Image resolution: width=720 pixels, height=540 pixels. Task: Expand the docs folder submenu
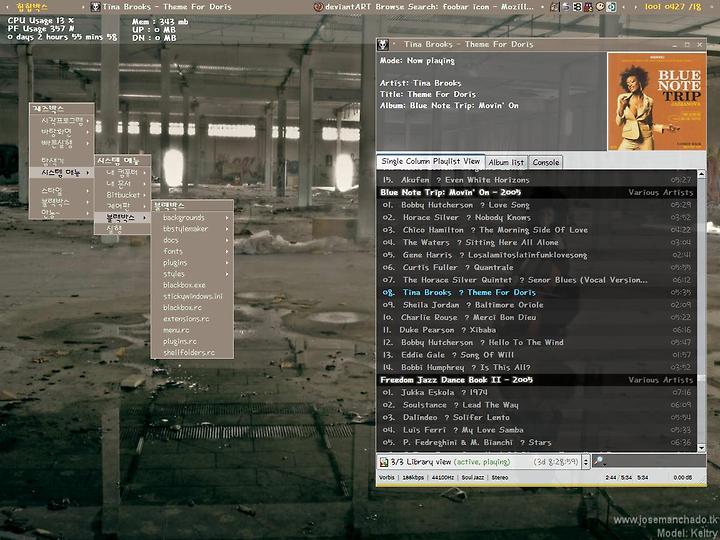click(192, 240)
